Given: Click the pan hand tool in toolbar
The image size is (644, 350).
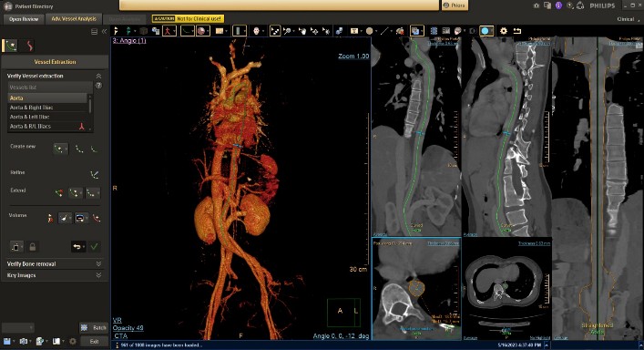Looking at the screenshot, I should tap(302, 31).
